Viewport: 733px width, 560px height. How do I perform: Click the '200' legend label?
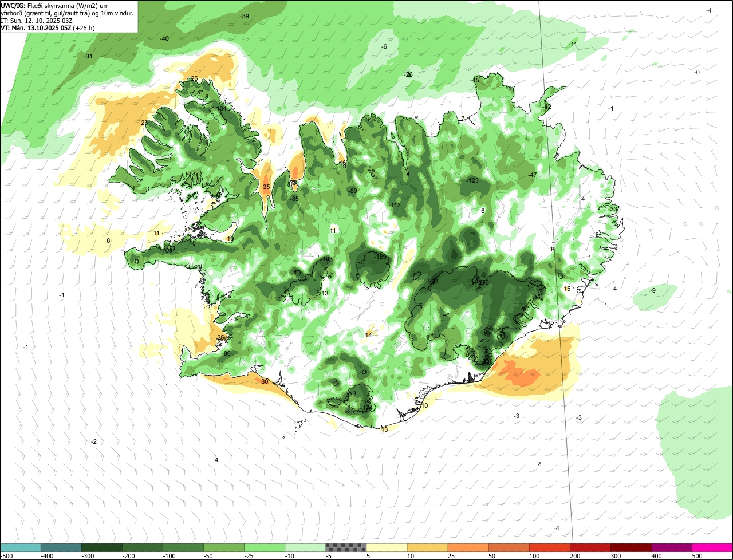[575, 556]
